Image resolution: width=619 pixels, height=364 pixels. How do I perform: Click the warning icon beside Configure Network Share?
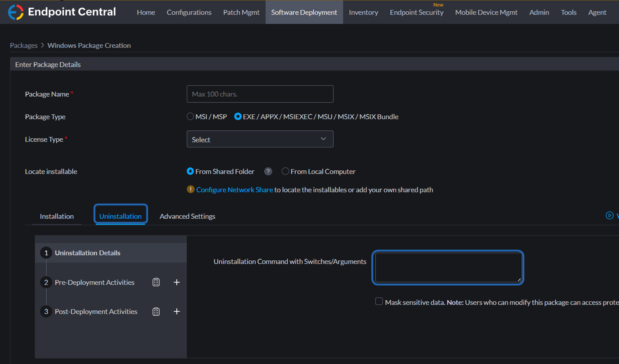(x=190, y=189)
